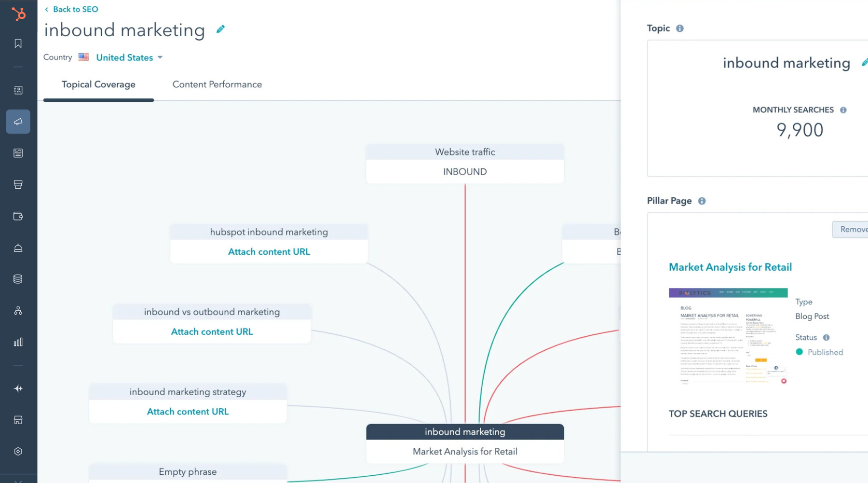Open Market Analysis for Retail thumbnail

tap(728, 336)
